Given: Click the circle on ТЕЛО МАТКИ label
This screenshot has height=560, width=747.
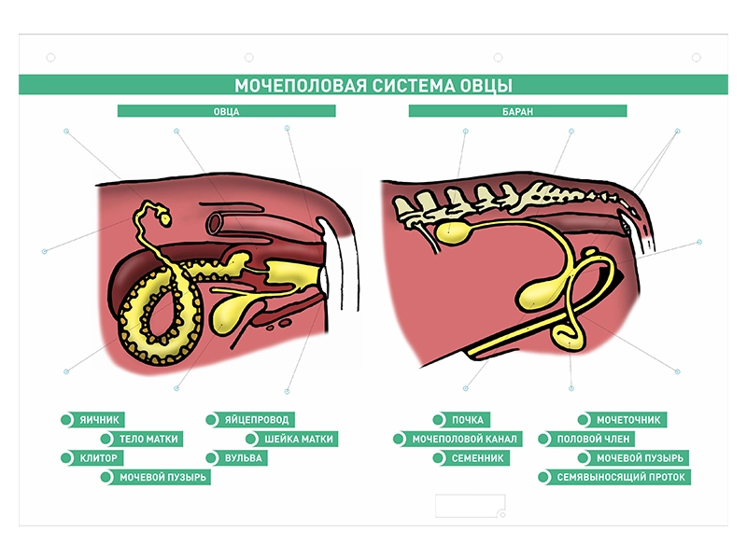Looking at the screenshot, I should coord(106,439).
